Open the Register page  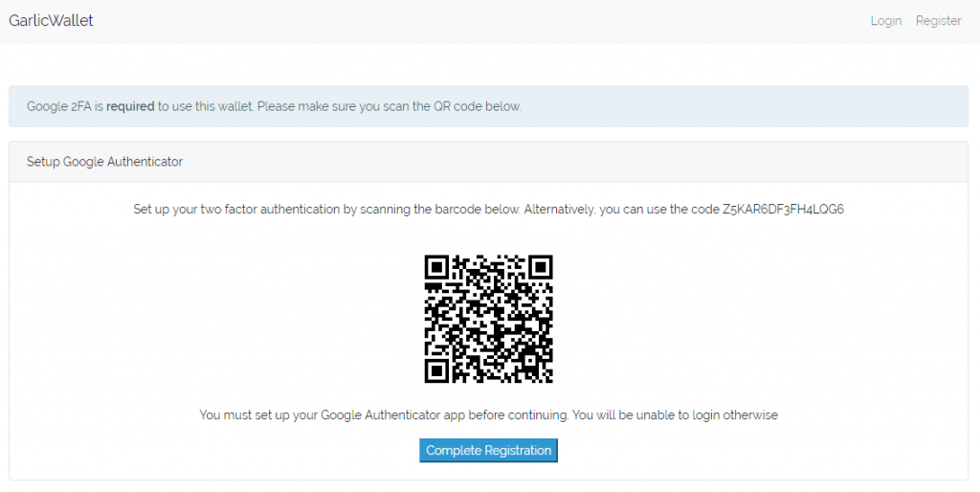938,21
